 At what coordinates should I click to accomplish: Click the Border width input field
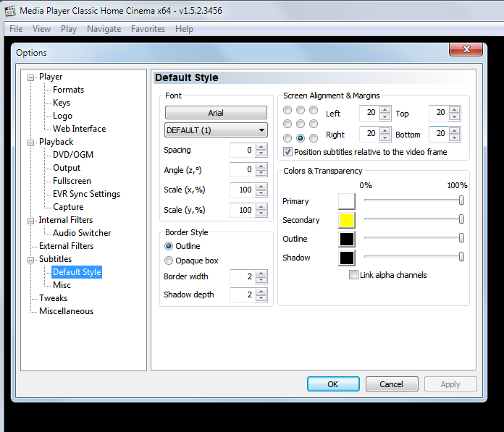pos(243,276)
